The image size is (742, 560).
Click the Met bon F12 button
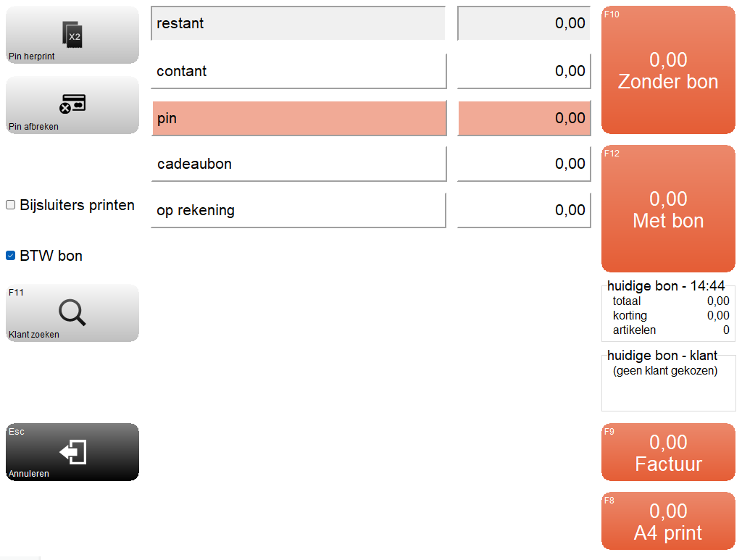click(668, 209)
